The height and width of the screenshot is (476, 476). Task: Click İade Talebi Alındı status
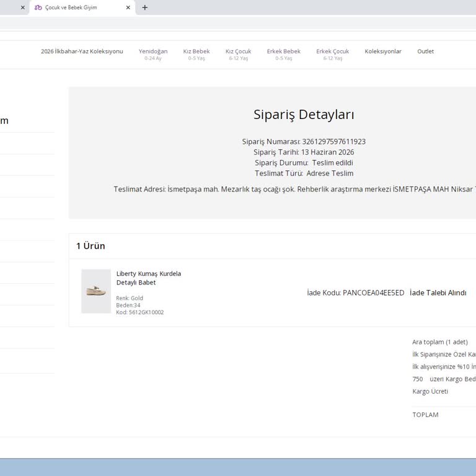click(x=438, y=293)
